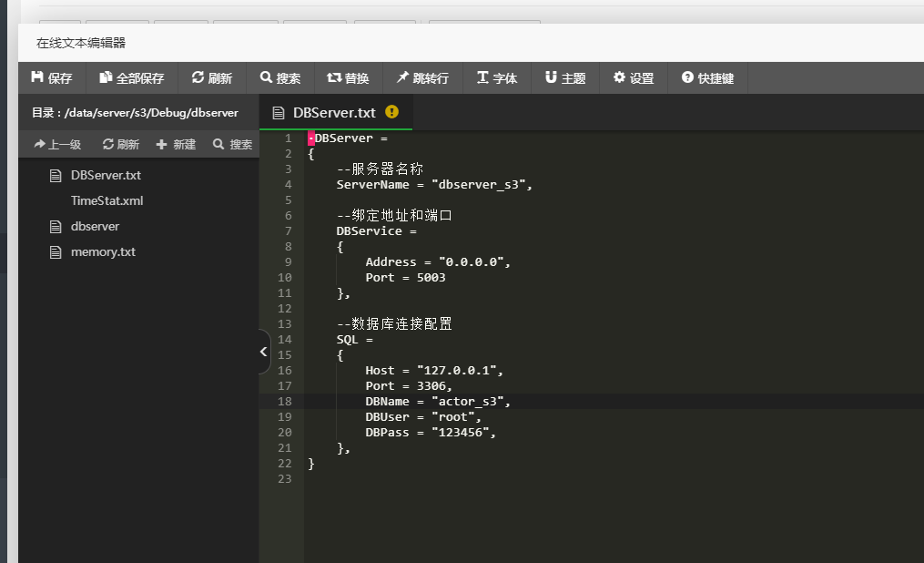Refresh the file list in the sidebar
This screenshot has width=924, height=563.
120,144
